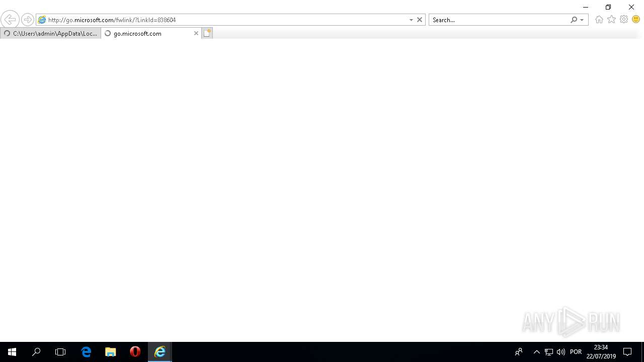The image size is (644, 362).
Task: Open a new tab with New Tab button
Action: tap(207, 33)
